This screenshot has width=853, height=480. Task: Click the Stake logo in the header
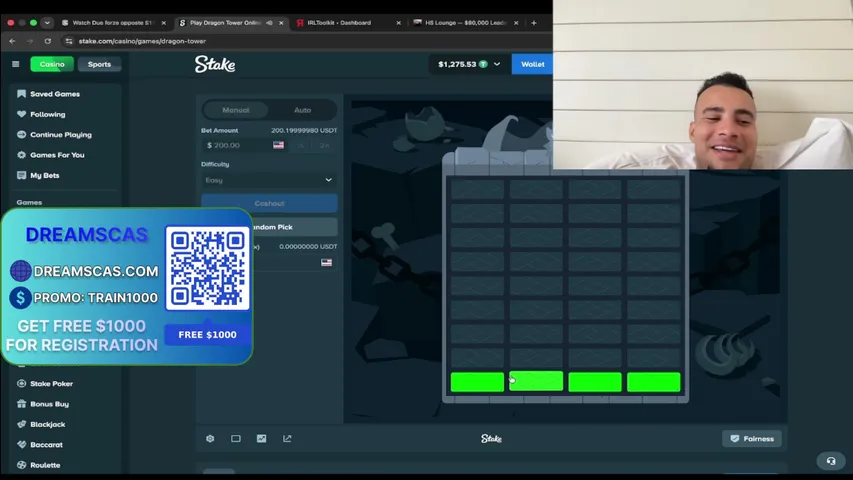[215, 64]
